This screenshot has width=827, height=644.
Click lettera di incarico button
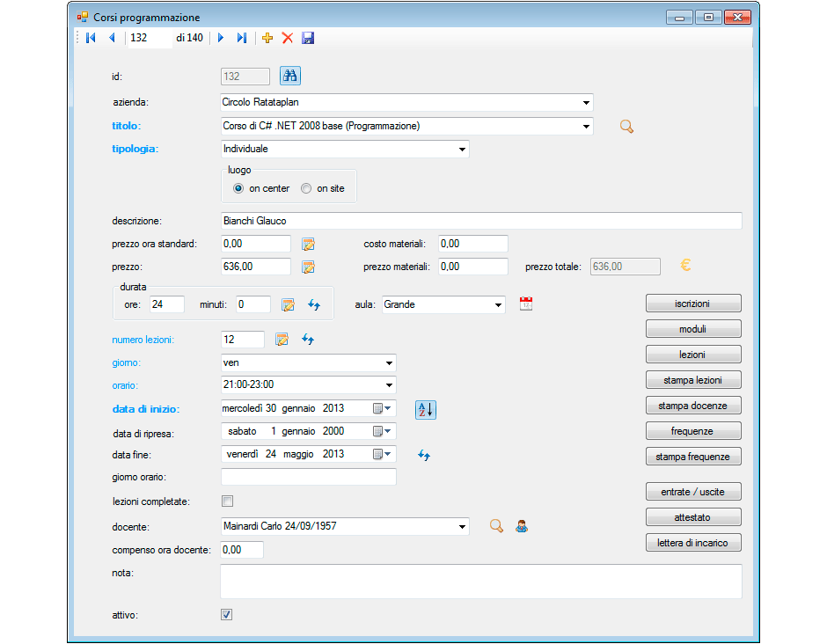693,543
